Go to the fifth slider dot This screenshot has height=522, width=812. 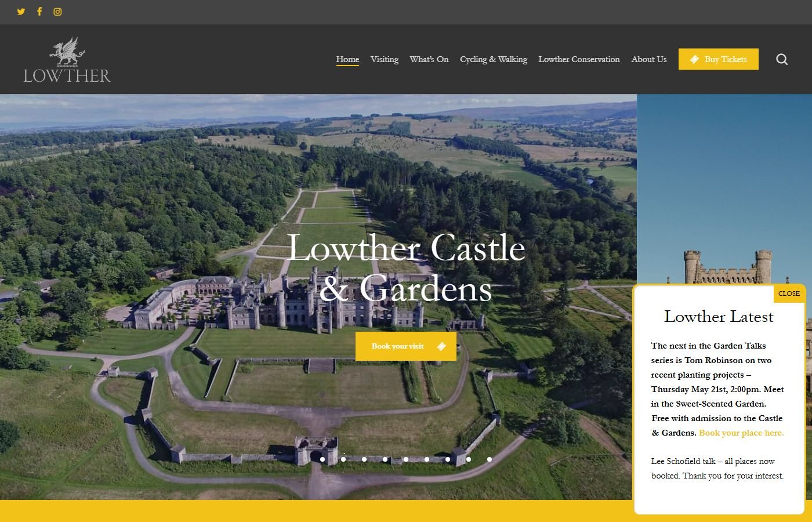coord(406,459)
